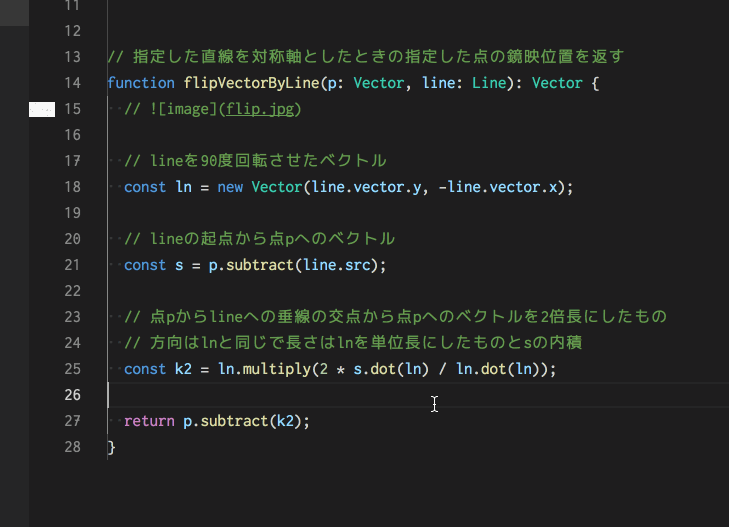Click the image preview thumbnail beside line 15
Viewport: 729px width, 527px height.
(41, 109)
